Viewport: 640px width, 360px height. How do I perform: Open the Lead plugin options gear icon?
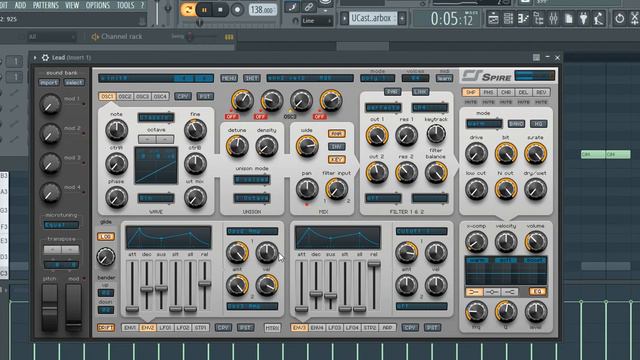coord(45,58)
